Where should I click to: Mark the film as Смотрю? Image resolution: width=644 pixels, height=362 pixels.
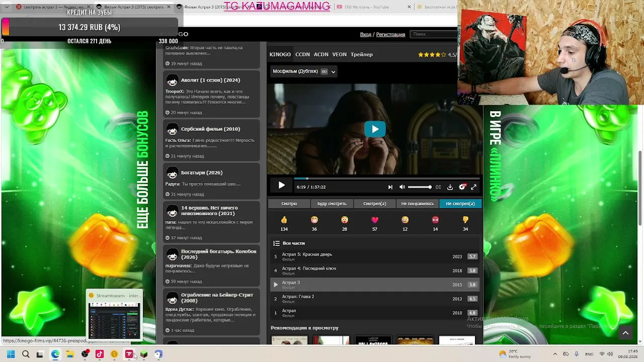click(289, 204)
